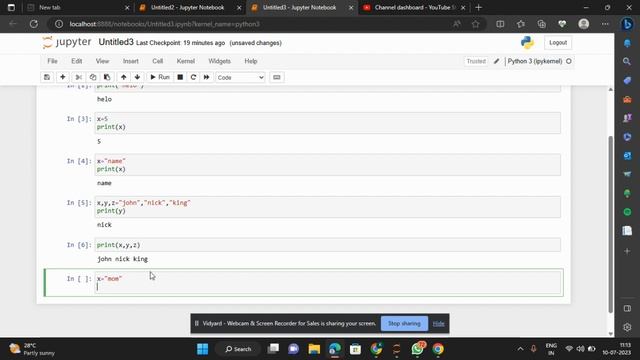Click Hide link on sharing bar
Image resolution: width=640 pixels, height=360 pixels.
438,324
